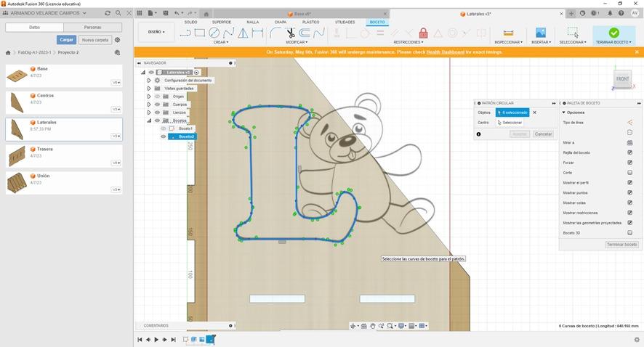
Task: Expand Configuración del documento node
Action: pos(149,81)
